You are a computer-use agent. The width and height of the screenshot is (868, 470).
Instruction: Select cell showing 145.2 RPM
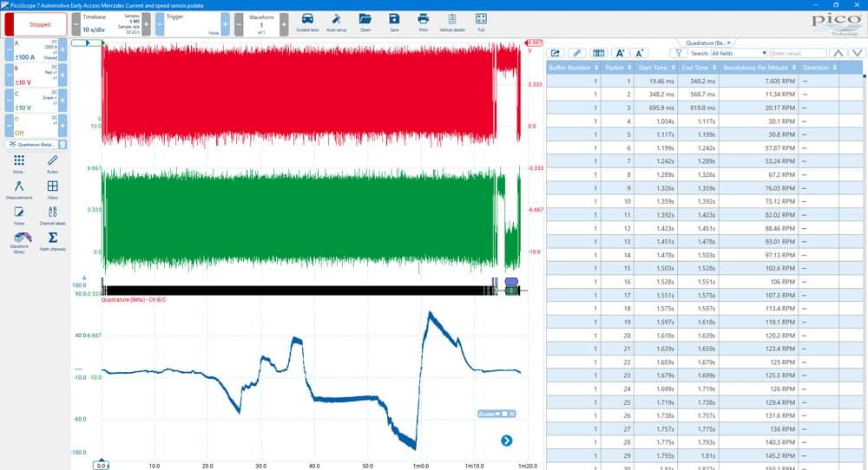(x=759, y=455)
